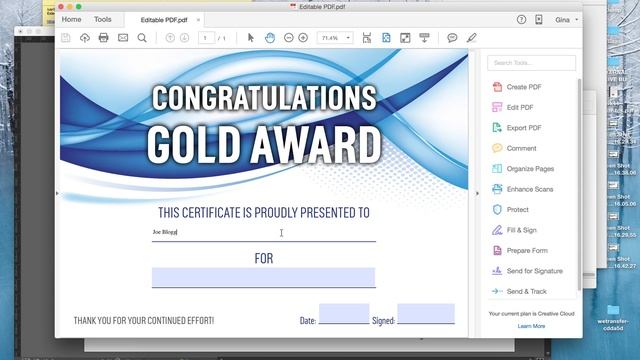Screen dimensions: 640x360
Task: Click the Date form field
Action: 344,313
